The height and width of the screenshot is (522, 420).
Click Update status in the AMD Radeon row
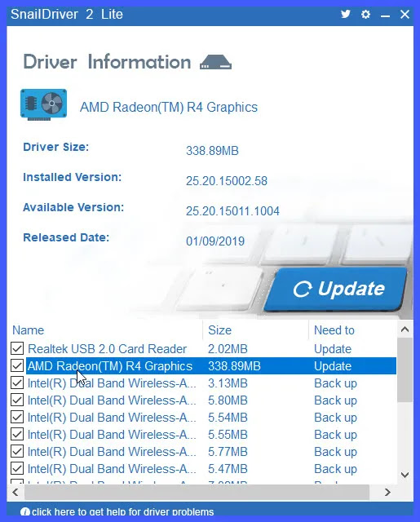pyautogui.click(x=333, y=366)
